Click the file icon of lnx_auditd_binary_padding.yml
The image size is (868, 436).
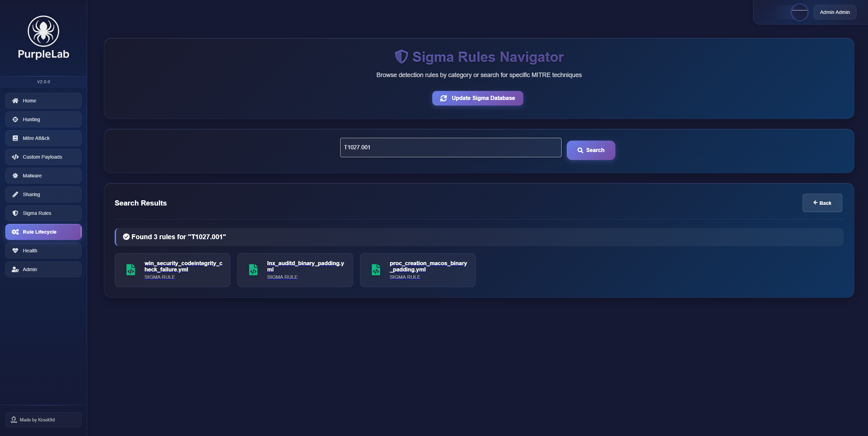(253, 270)
